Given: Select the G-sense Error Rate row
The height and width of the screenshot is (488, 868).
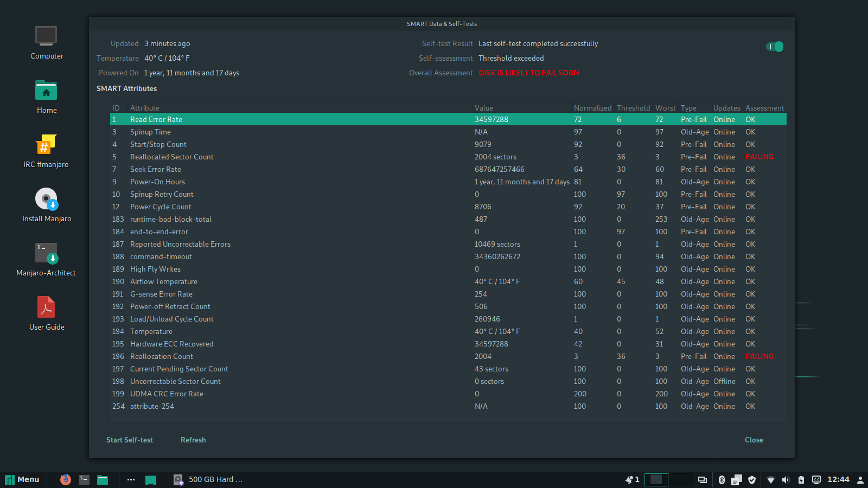Looking at the screenshot, I should [x=448, y=294].
